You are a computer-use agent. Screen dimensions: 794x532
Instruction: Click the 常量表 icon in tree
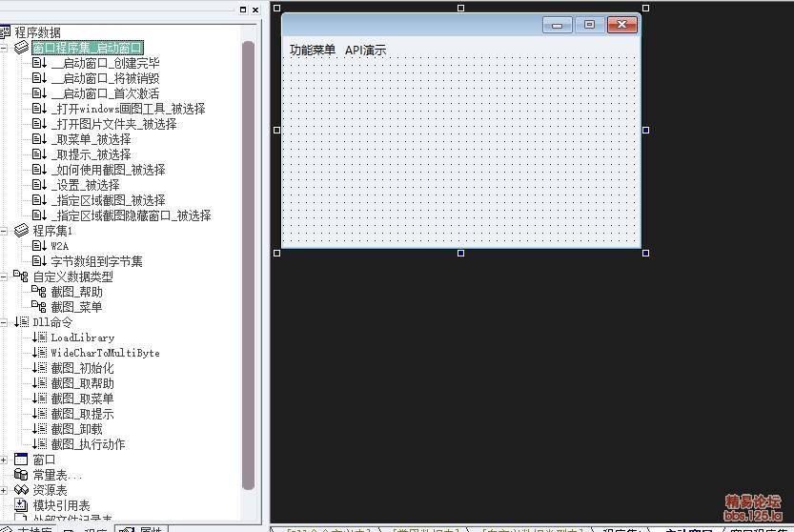coord(22,475)
